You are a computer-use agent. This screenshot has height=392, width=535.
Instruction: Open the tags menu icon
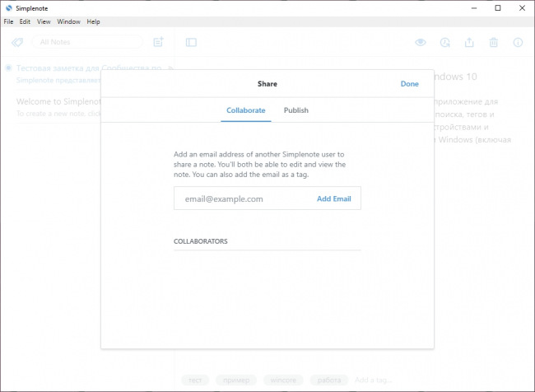pyautogui.click(x=17, y=42)
